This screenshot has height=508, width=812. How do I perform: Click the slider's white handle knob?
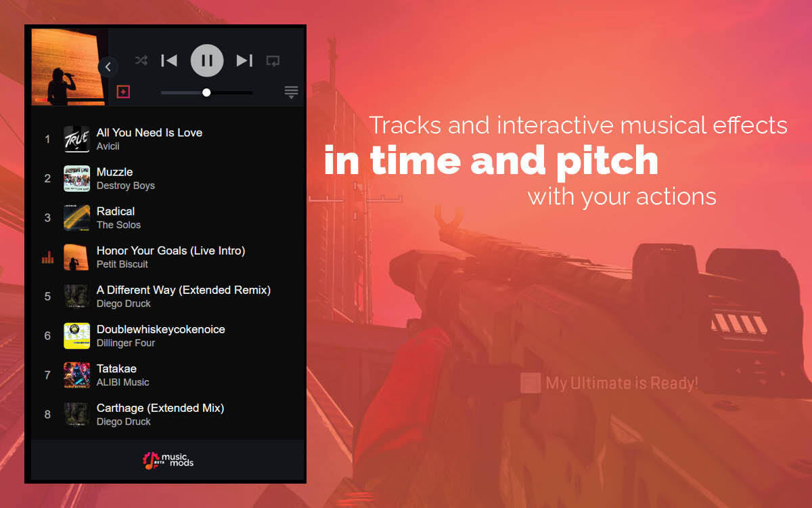(x=206, y=92)
